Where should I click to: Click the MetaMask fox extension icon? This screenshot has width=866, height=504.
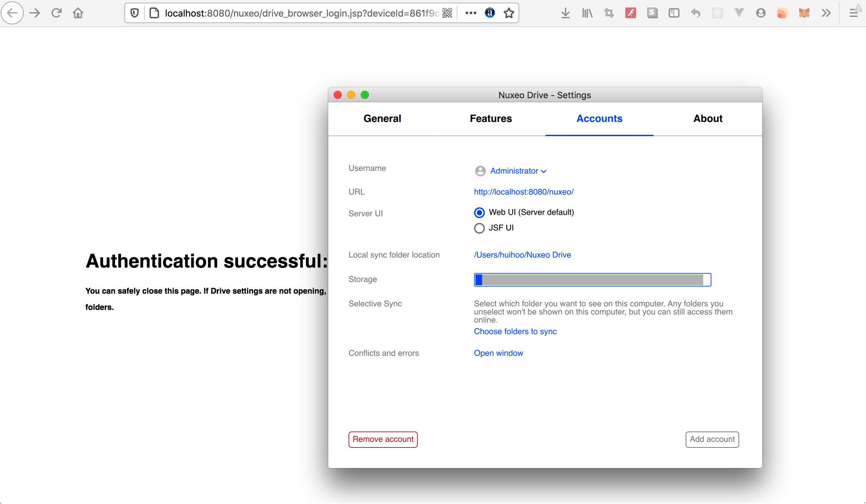click(804, 13)
